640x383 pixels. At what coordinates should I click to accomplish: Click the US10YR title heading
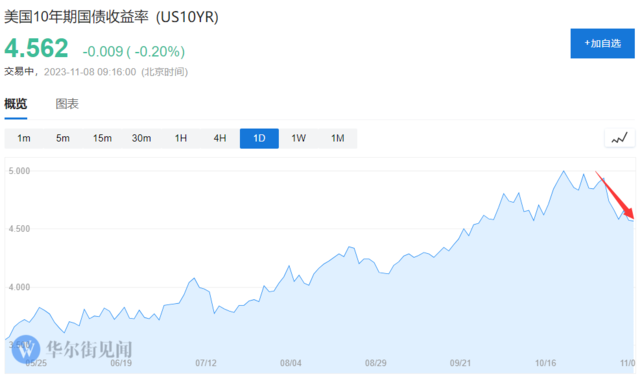click(x=111, y=17)
